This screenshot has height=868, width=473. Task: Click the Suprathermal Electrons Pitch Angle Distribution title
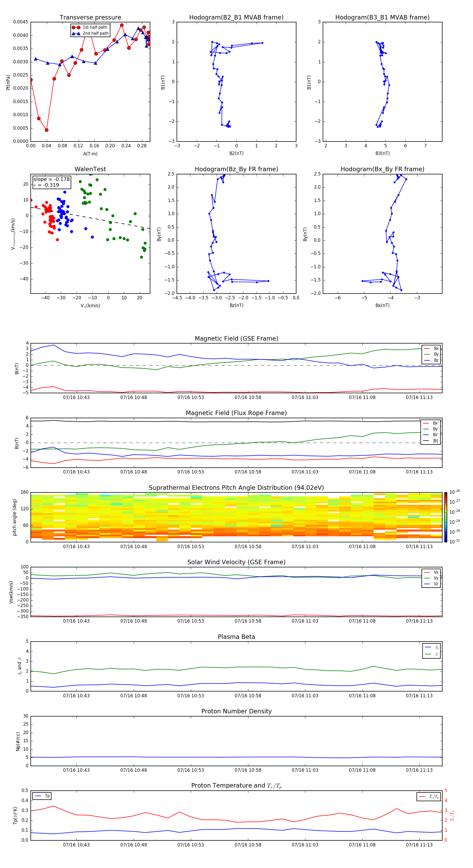[x=236, y=488]
